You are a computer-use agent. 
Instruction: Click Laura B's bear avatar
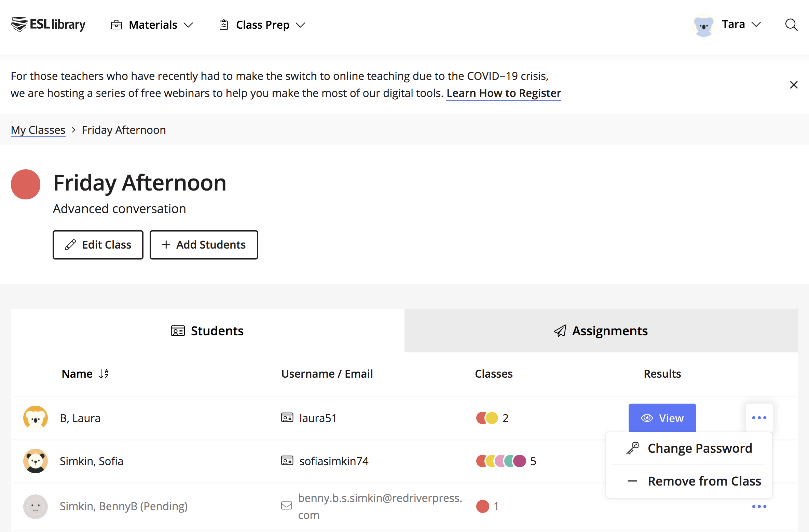(x=36, y=418)
